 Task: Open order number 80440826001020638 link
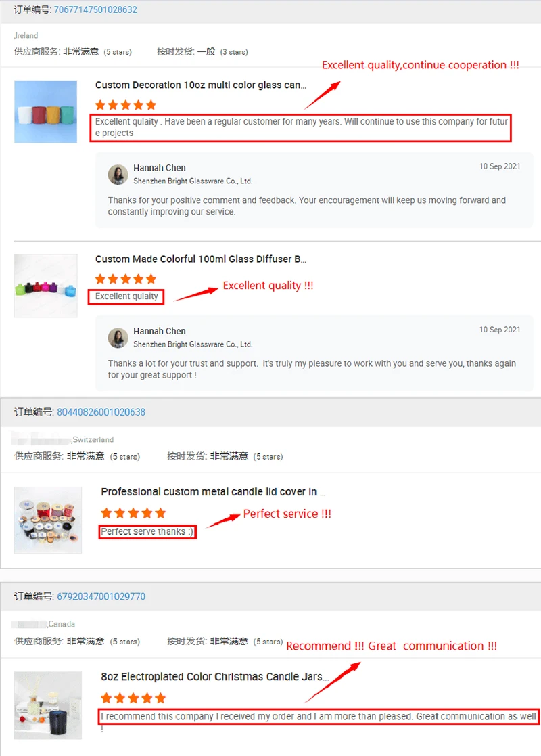point(101,412)
